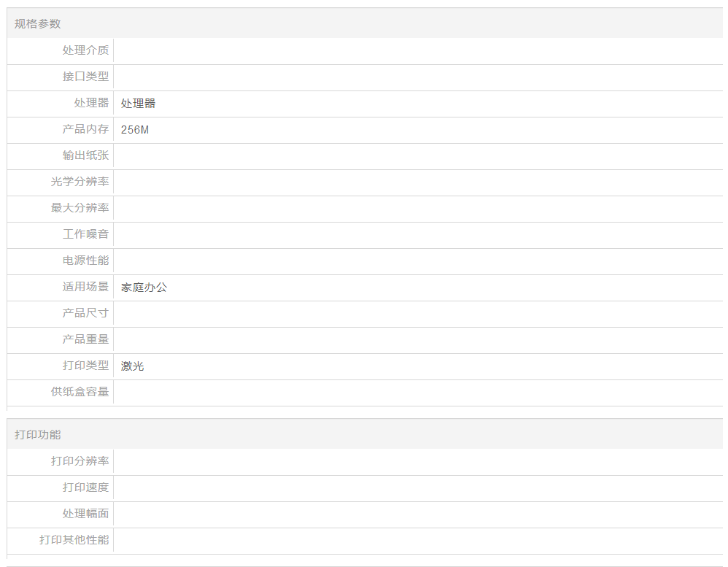728x567 pixels.
Task: Select the 产品内存 label
Action: point(85,129)
